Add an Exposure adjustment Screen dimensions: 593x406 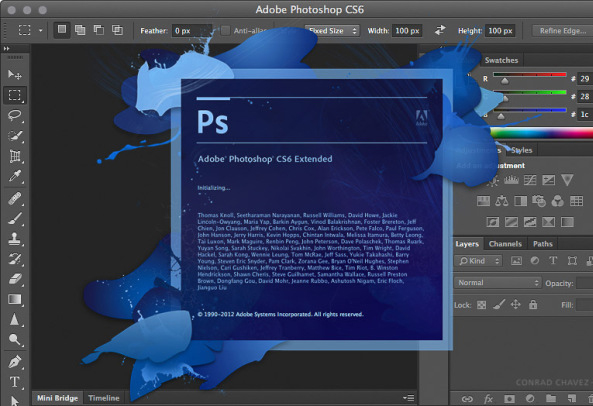click(548, 180)
